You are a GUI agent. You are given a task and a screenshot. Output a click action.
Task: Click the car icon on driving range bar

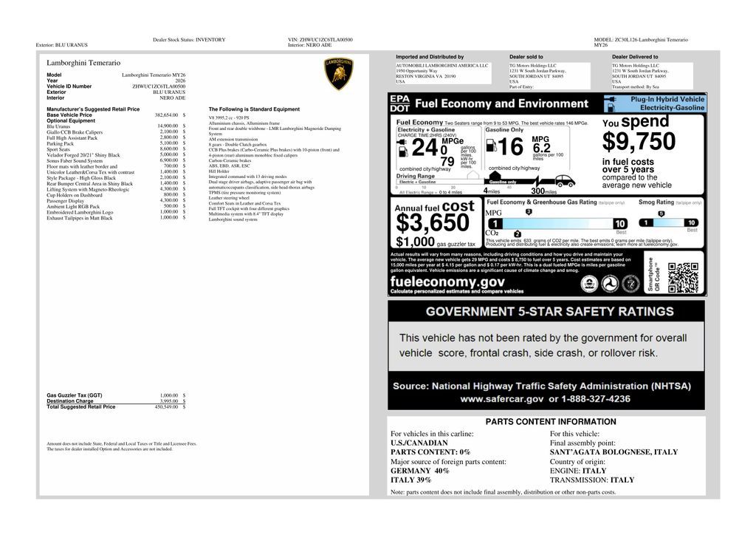click(564, 181)
